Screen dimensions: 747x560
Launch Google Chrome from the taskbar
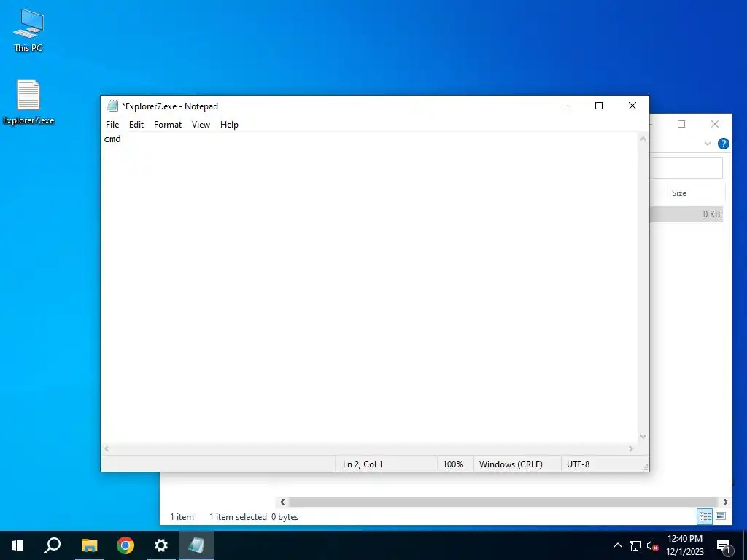pyautogui.click(x=125, y=545)
